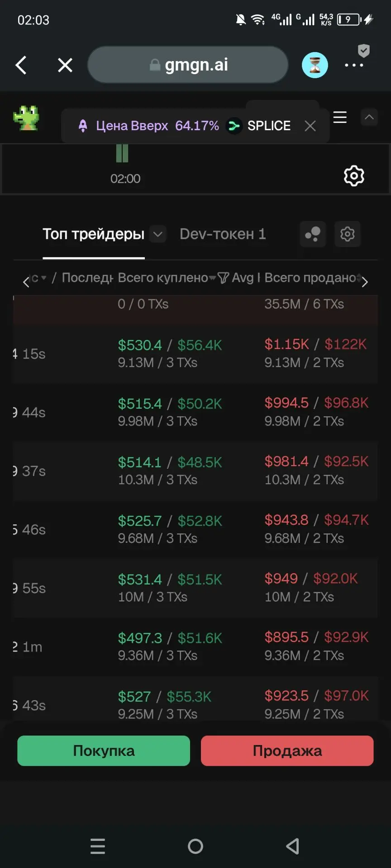Screen dimensions: 391x868
Task: Move table columns right with the arrow
Action: [365, 282]
